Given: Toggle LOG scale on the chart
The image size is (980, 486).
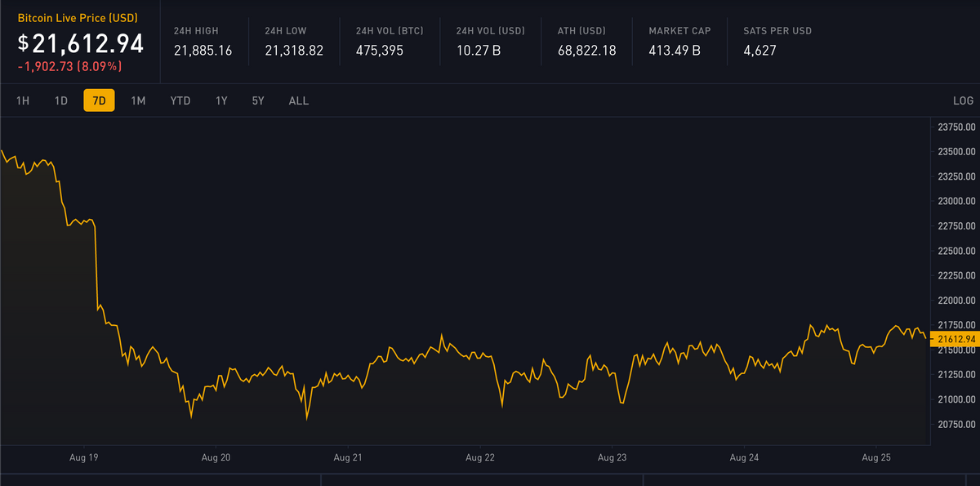Looking at the screenshot, I should point(963,100).
